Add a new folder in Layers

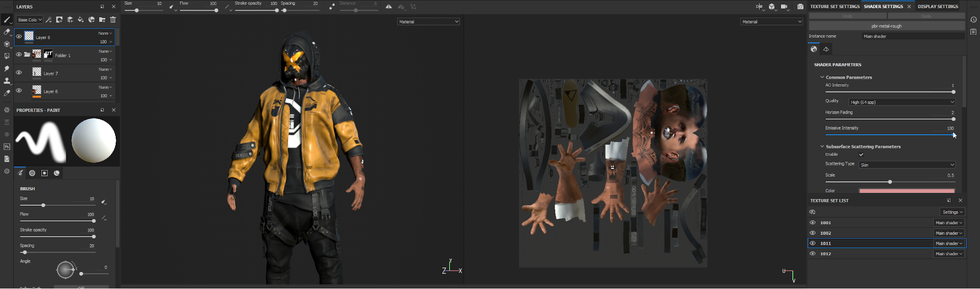click(x=102, y=20)
